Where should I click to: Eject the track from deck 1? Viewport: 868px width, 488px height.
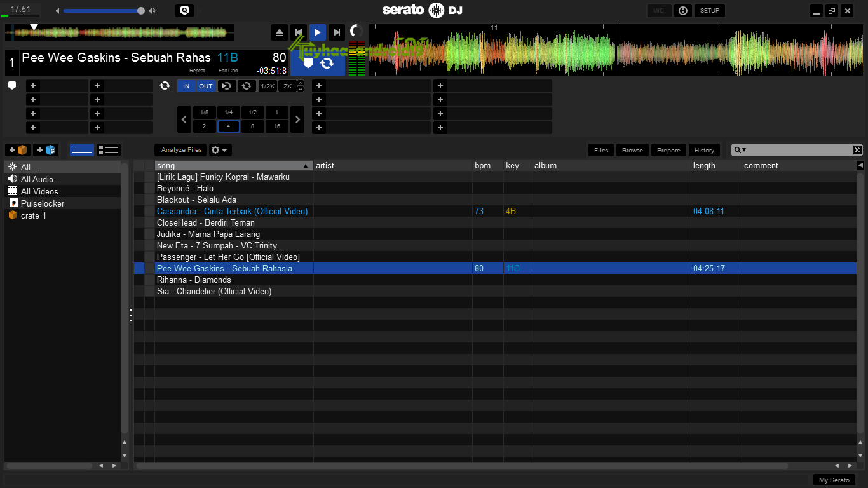tap(280, 32)
